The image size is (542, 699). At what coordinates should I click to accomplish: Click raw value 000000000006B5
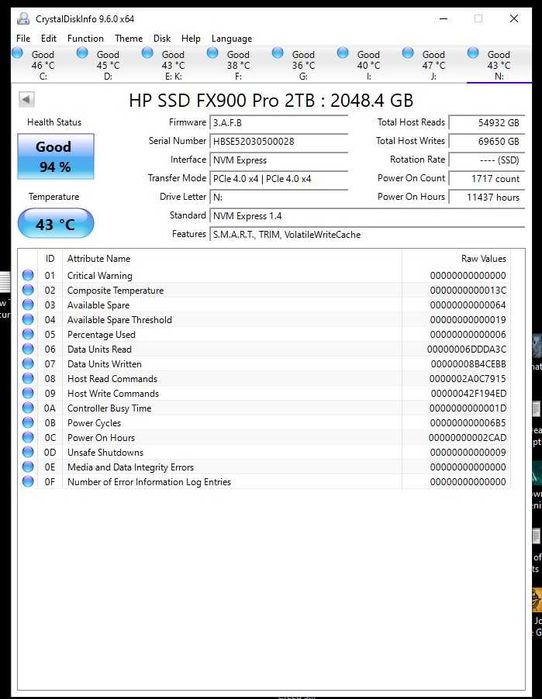click(x=468, y=423)
